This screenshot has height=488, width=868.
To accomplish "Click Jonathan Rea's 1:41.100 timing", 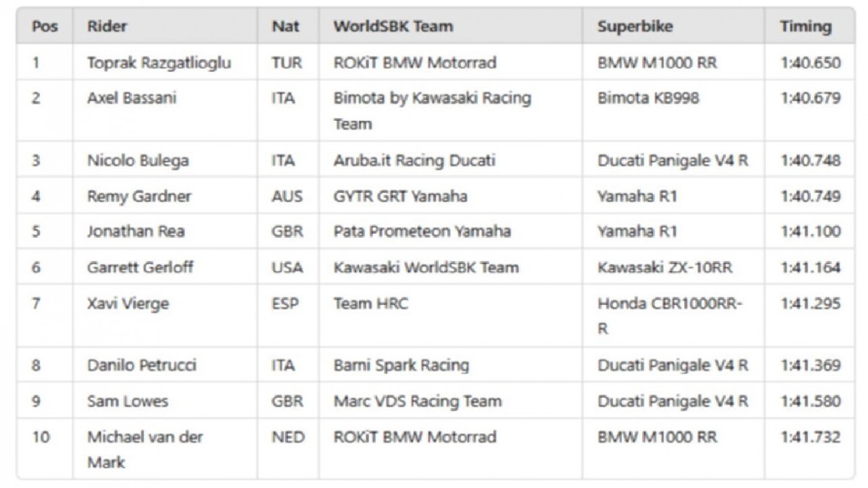I will coord(810,232).
